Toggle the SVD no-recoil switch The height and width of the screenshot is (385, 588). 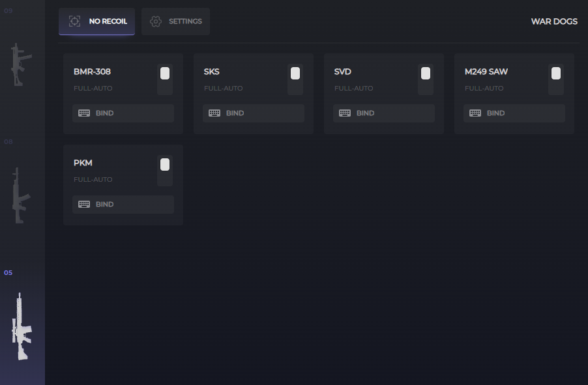pyautogui.click(x=426, y=79)
